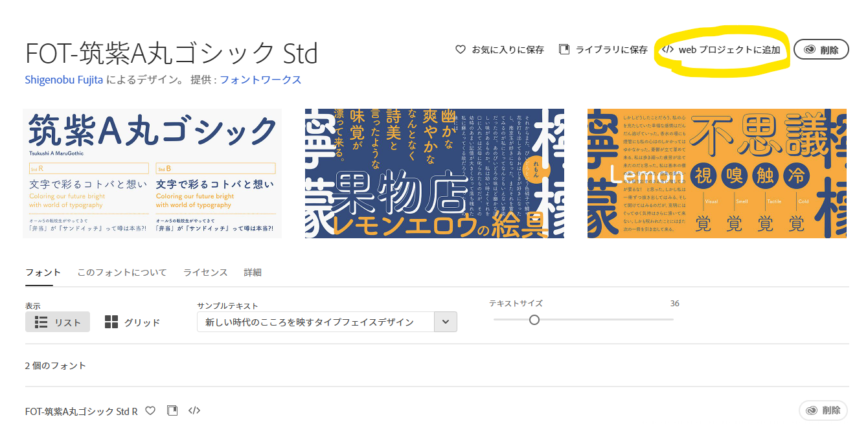This screenshot has width=868, height=426.
Task: Add Std R font to web project icon
Action: [194, 410]
